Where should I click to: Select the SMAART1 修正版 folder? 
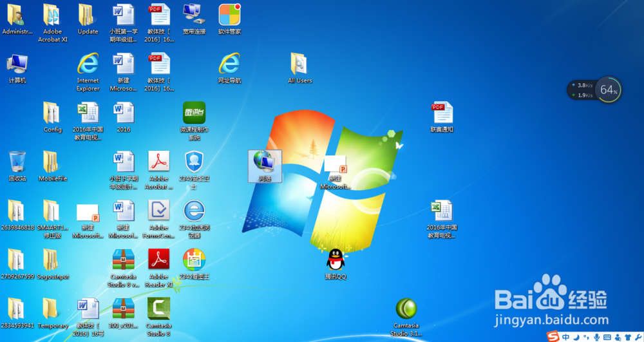[x=53, y=219]
